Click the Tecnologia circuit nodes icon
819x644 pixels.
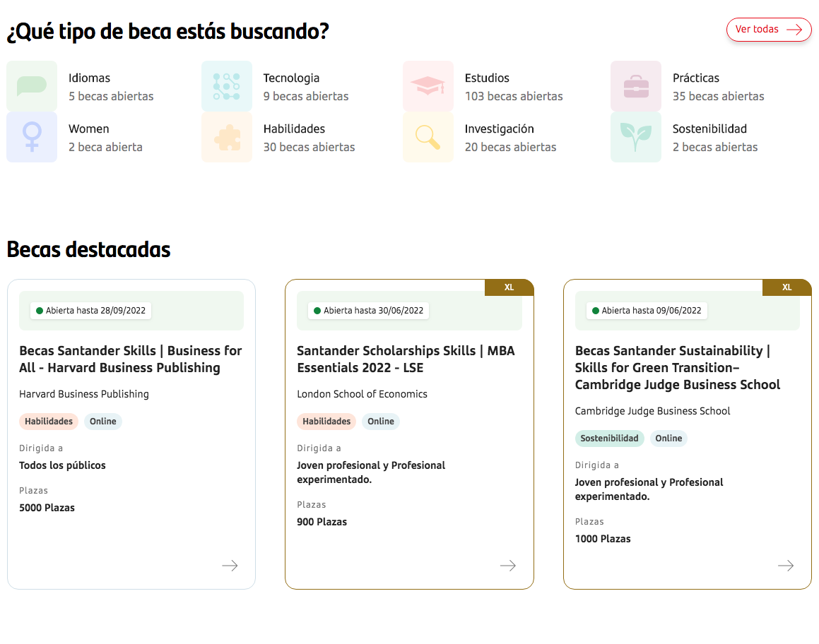227,86
